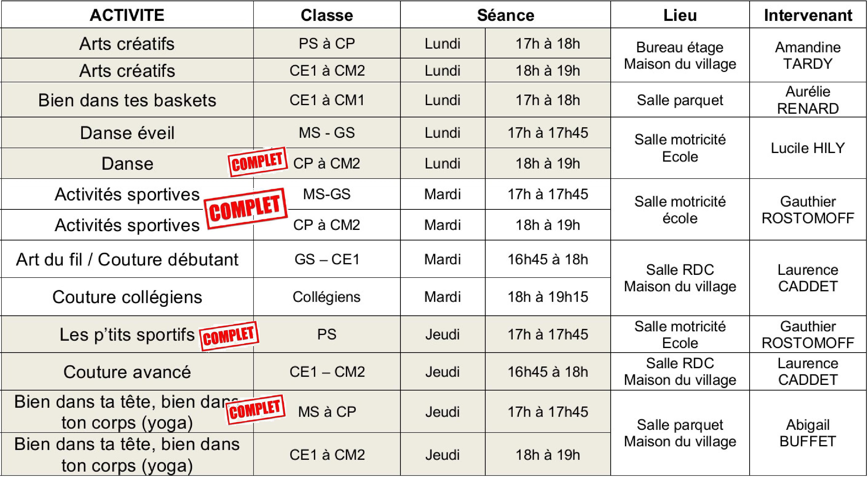Select the Séance column header
The image size is (868, 477).
506,14
